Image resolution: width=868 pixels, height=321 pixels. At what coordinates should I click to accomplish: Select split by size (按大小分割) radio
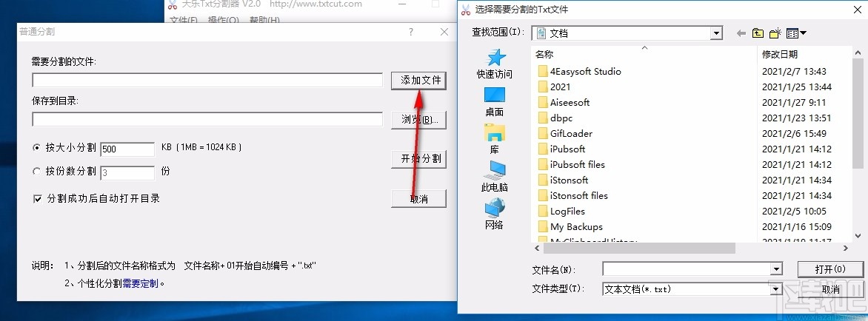[37, 147]
